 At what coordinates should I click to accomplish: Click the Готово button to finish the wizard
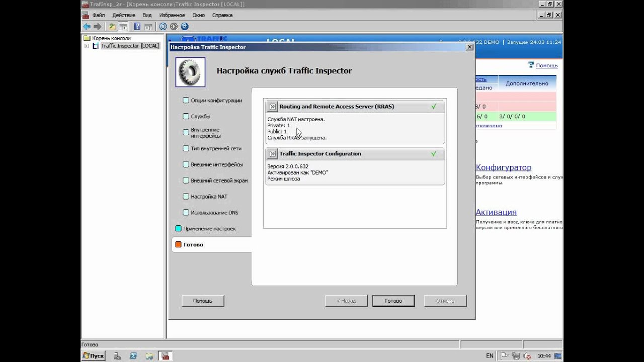coord(393,301)
